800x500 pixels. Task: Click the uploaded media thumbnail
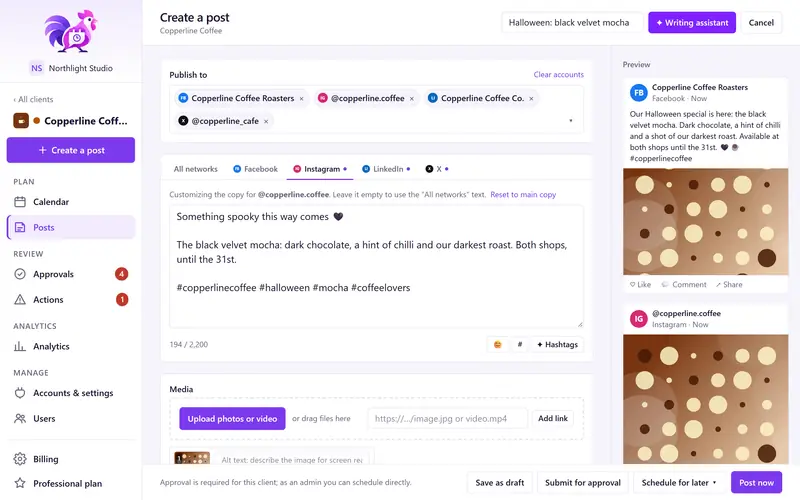pyautogui.click(x=192, y=458)
